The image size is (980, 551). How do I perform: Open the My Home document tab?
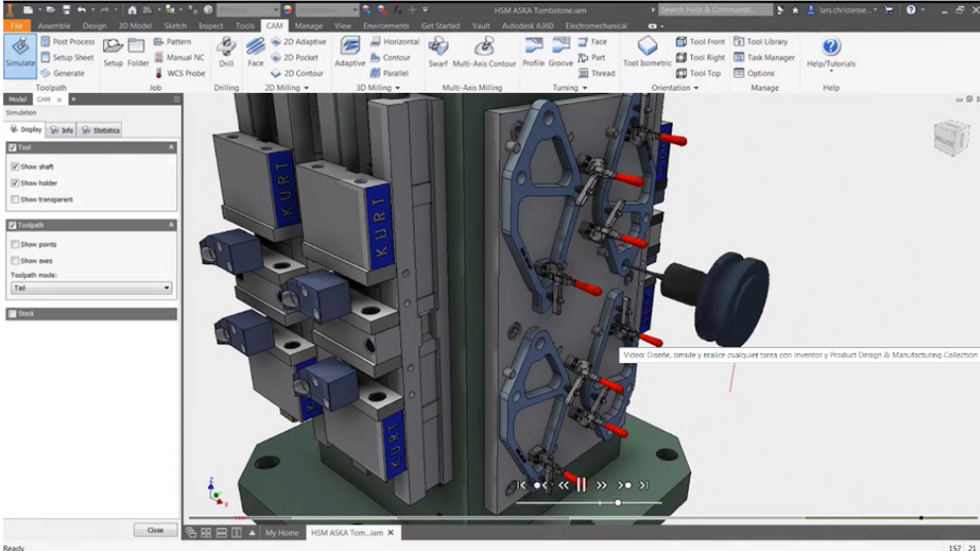point(282,533)
